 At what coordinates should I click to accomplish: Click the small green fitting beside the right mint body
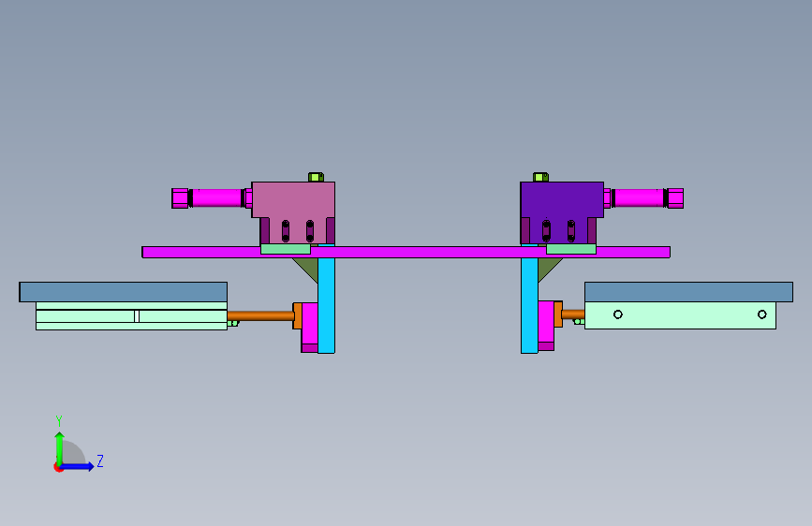click(579, 322)
